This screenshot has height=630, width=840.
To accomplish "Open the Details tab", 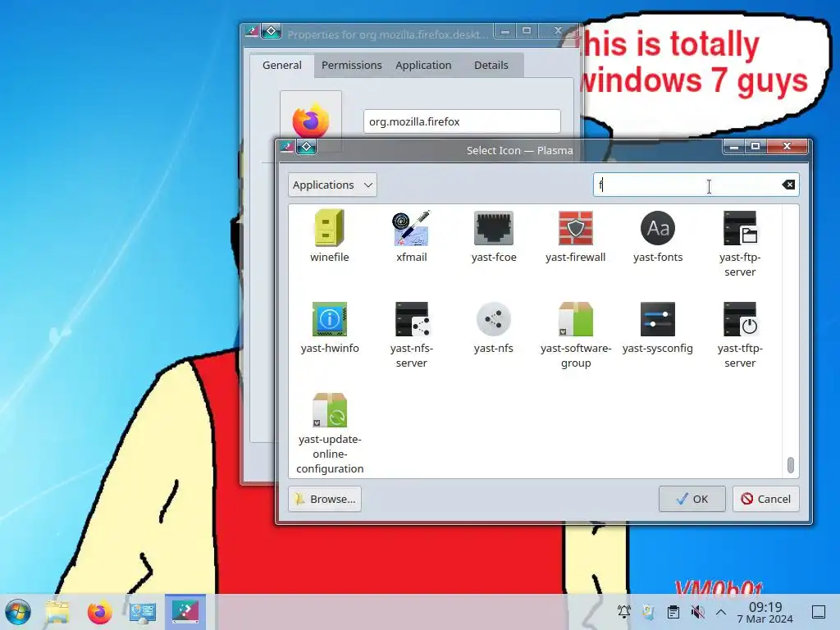I will click(491, 66).
